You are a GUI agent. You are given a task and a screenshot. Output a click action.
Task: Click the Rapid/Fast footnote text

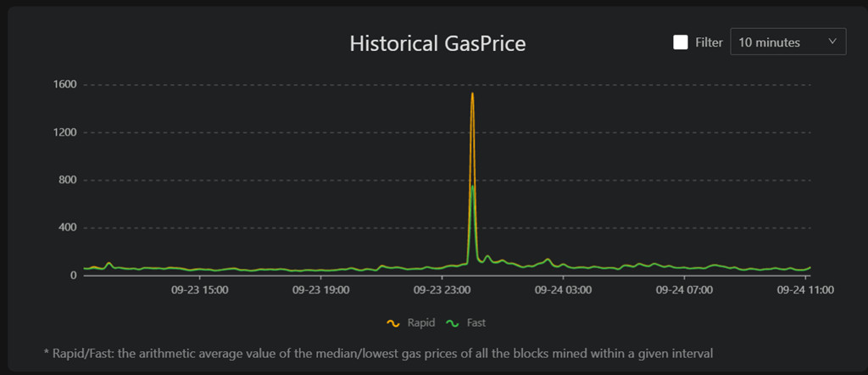[378, 352]
